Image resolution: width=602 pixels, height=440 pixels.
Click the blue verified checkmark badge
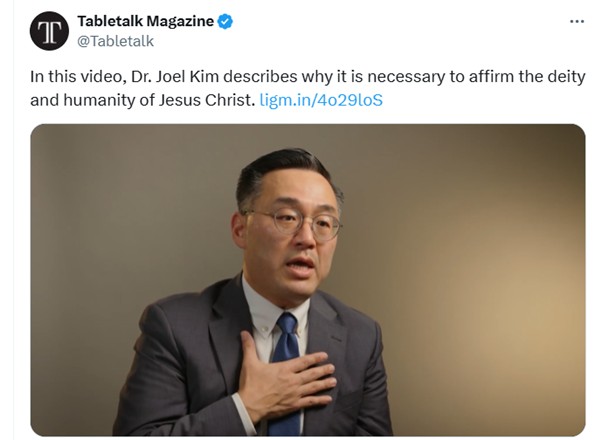click(x=225, y=22)
